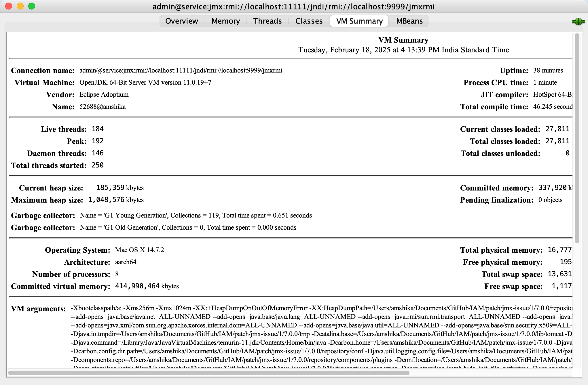Click the 'Live threads:' label
The image size is (588, 385).
point(64,129)
